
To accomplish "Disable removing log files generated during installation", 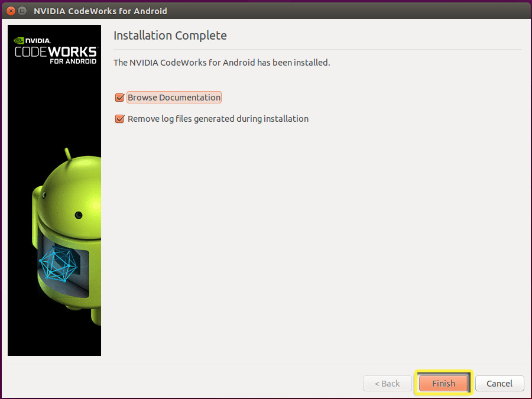I will 119,119.
